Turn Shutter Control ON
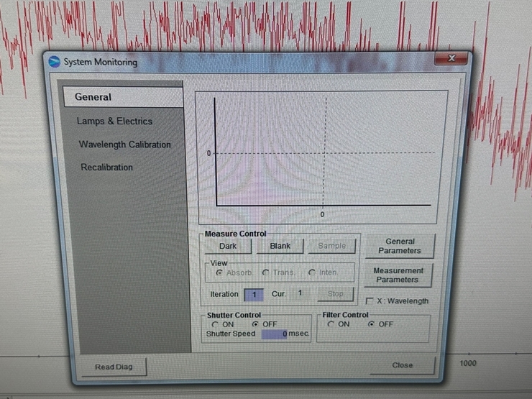Viewport: 532px width, 399px height. (214, 324)
